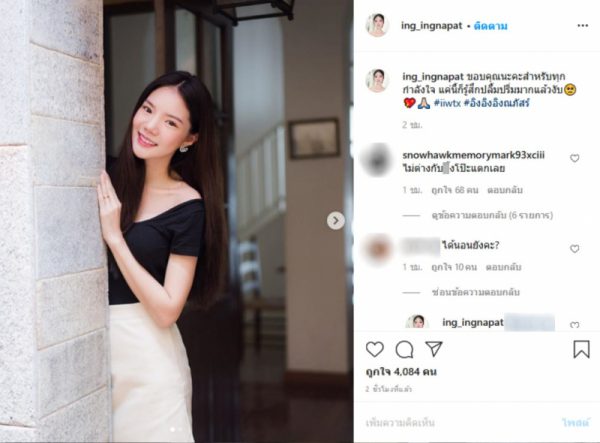
Task: Open the header profile picture avatar
Action: 377,25
